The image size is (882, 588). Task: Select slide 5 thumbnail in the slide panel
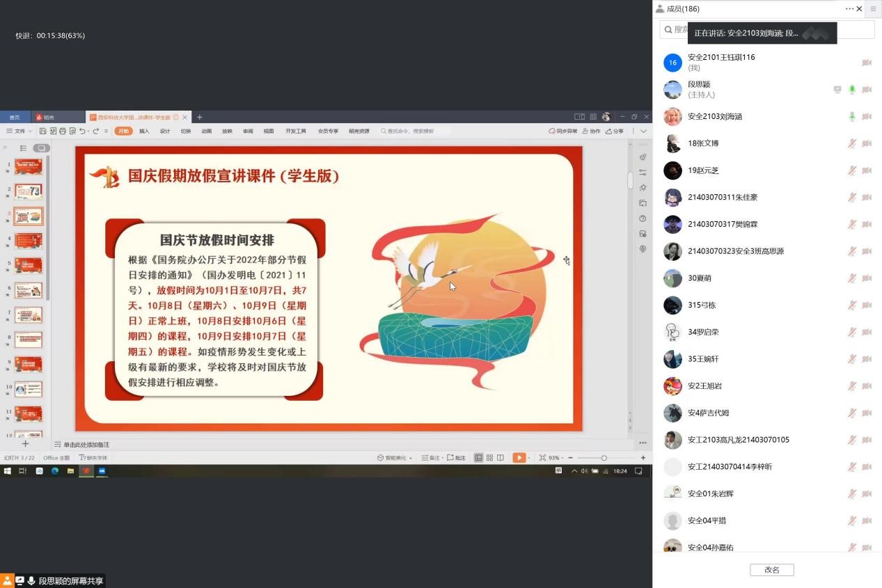pos(29,266)
